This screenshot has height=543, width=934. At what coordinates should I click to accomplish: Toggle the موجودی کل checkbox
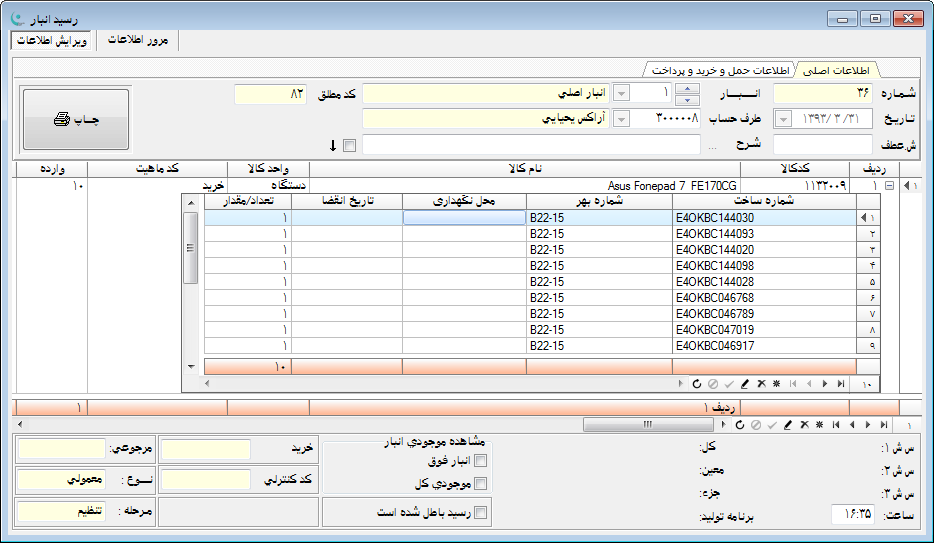pyautogui.click(x=480, y=484)
